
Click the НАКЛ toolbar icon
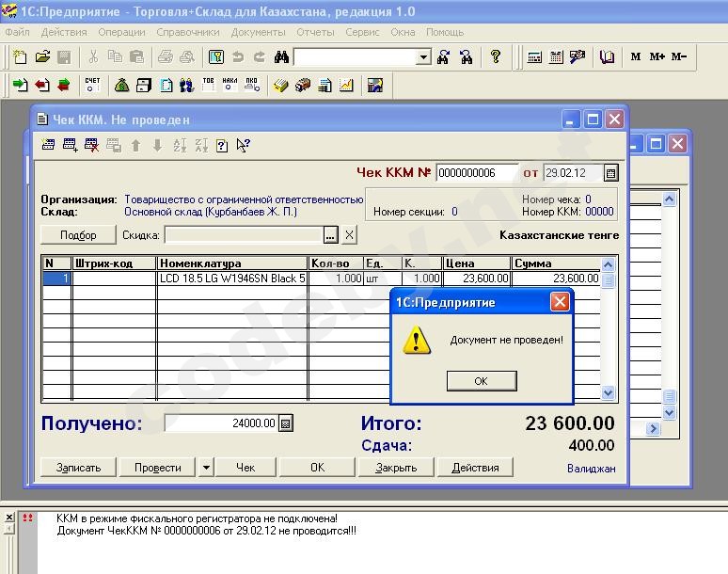point(229,85)
